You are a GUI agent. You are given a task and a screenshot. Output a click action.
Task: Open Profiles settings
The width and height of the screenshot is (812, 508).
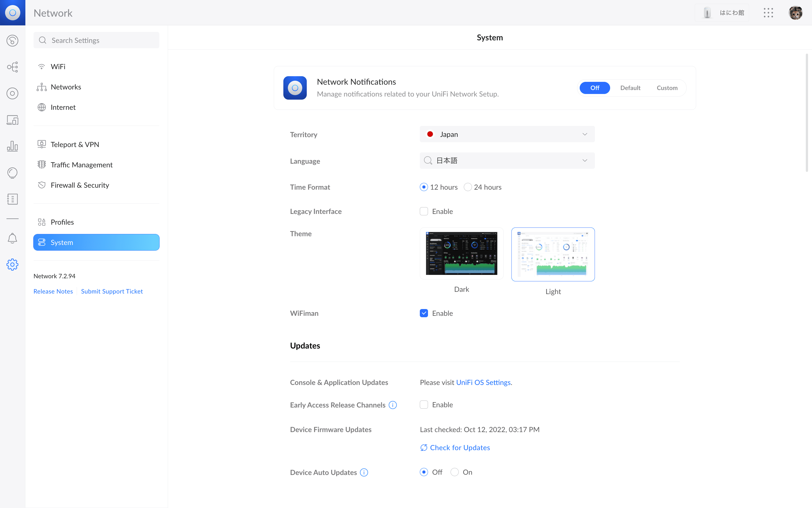point(96,222)
